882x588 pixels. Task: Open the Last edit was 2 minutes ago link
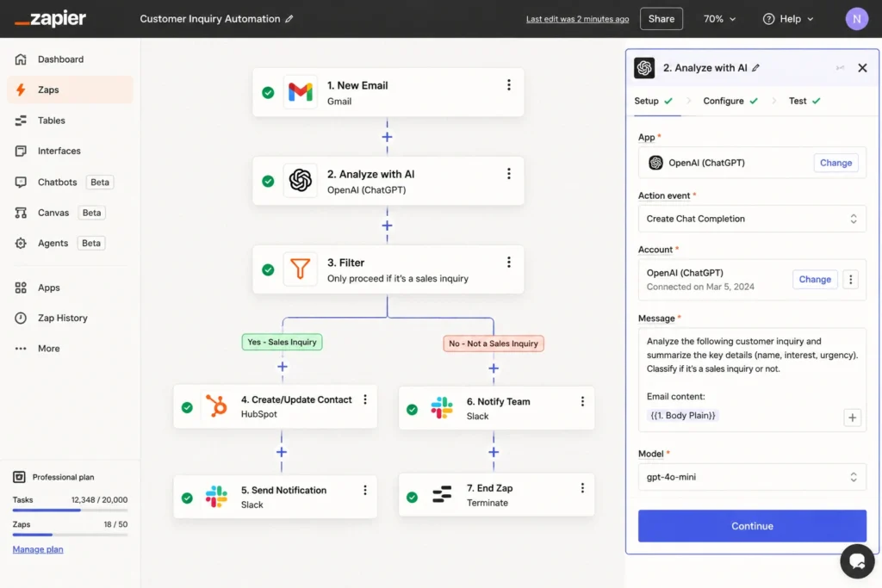click(577, 19)
